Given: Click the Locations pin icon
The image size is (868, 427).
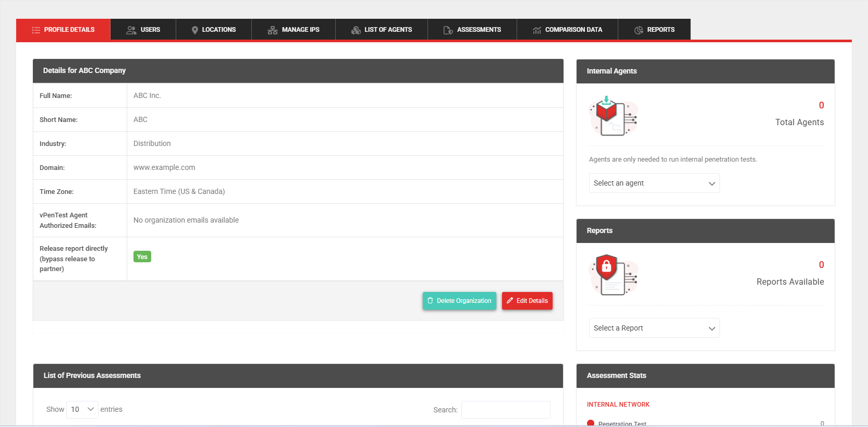Looking at the screenshot, I should tap(195, 30).
